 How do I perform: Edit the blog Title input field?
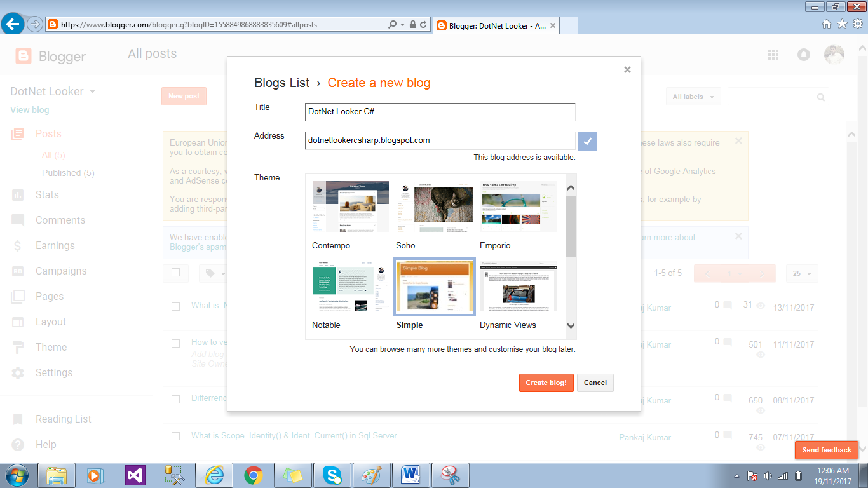pos(440,112)
